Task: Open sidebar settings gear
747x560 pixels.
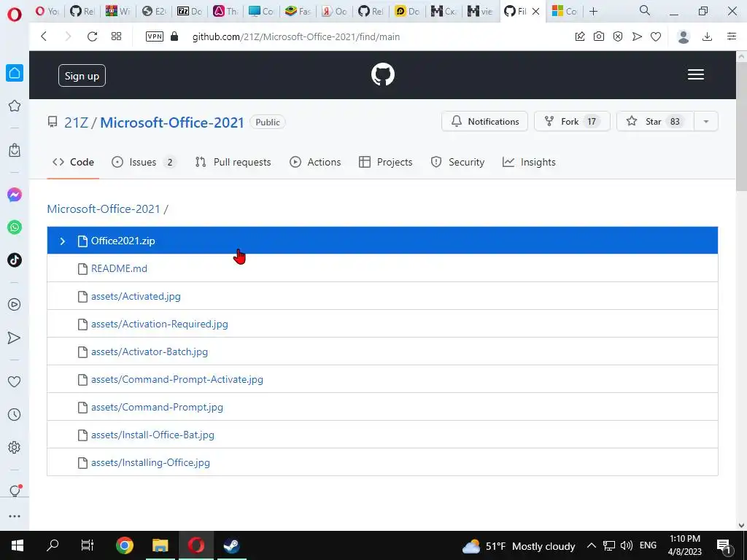Action: pyautogui.click(x=15, y=448)
